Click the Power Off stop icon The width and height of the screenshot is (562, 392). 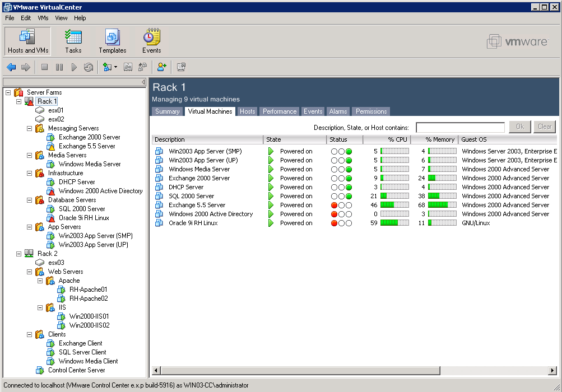tap(44, 67)
